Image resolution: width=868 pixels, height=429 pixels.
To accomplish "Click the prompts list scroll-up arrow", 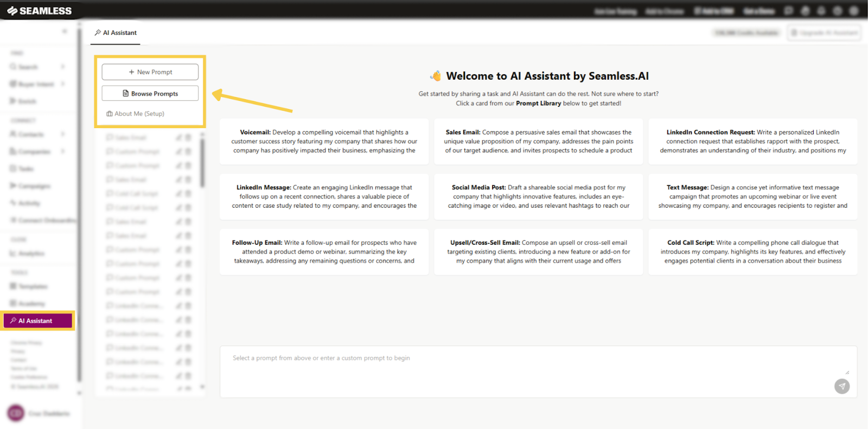I will (202, 134).
